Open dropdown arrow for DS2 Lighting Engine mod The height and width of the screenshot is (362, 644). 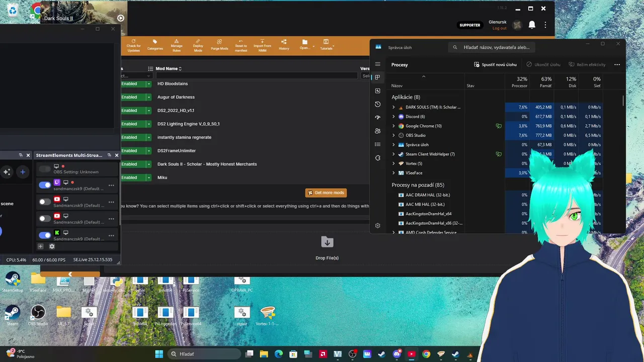[x=149, y=124]
